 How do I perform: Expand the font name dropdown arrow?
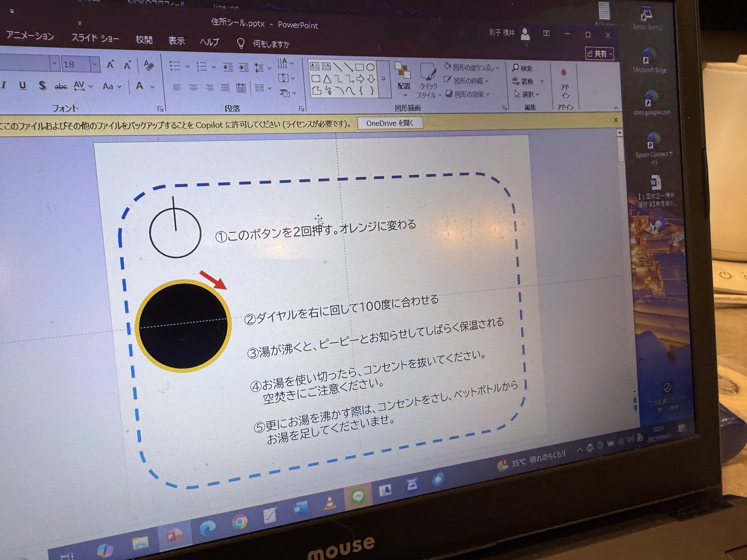(x=54, y=64)
